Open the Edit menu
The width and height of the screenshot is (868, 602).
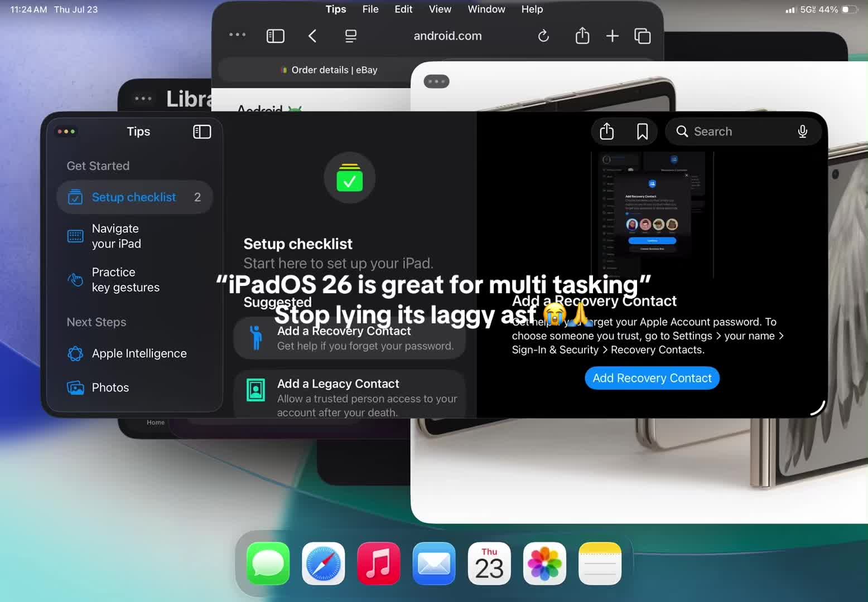[403, 9]
